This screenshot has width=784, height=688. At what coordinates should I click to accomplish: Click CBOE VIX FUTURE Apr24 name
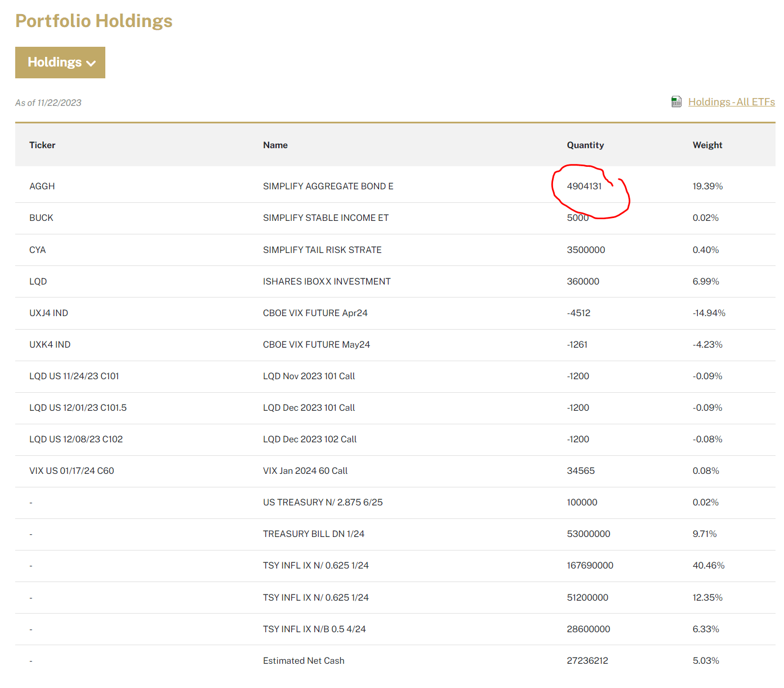click(x=315, y=313)
